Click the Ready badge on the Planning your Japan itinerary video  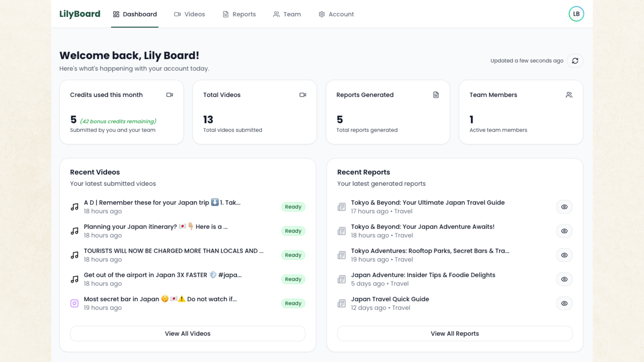[293, 231]
